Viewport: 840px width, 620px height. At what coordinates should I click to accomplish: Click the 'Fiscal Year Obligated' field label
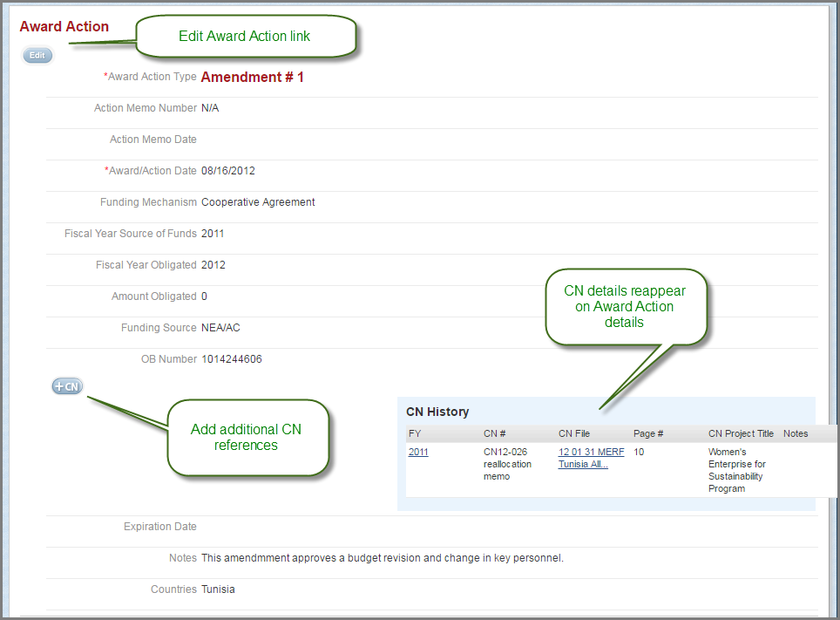pos(146,265)
